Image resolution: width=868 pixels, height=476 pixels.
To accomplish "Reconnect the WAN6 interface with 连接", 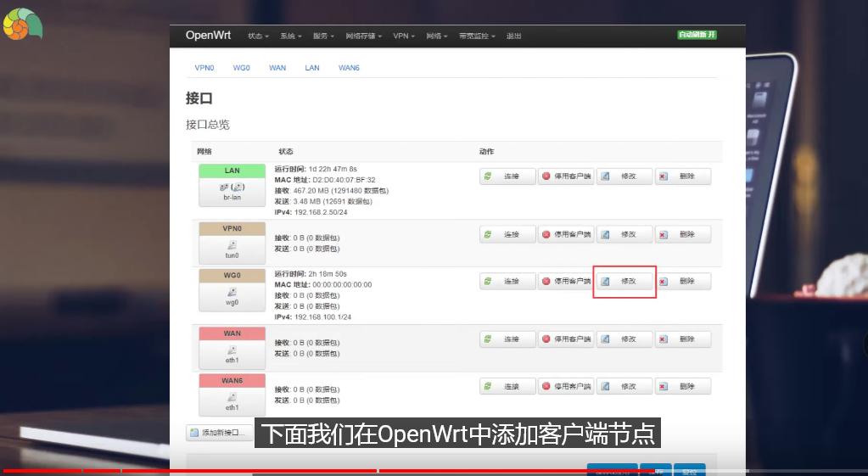I will click(x=507, y=386).
